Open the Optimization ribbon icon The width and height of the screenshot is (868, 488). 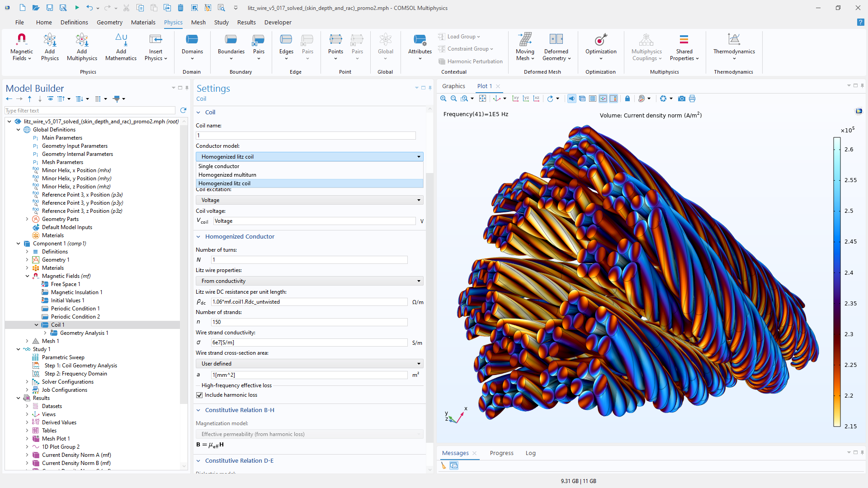pyautogui.click(x=600, y=40)
